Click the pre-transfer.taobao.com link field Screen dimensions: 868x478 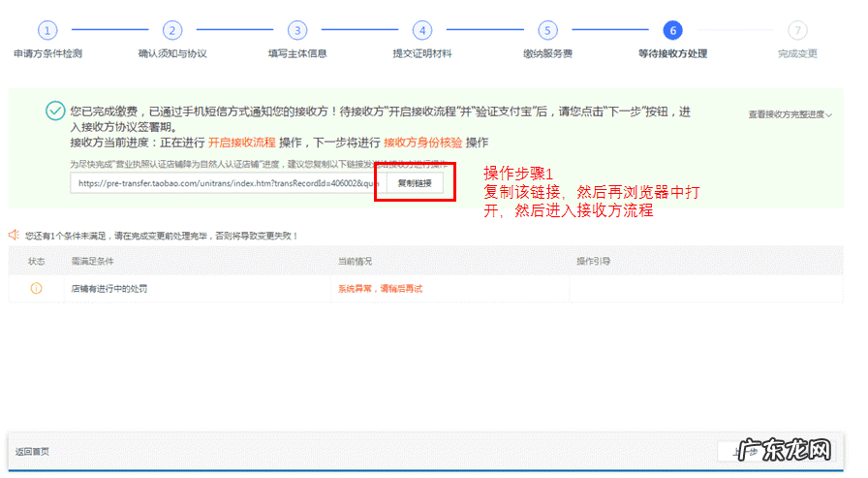[228, 183]
